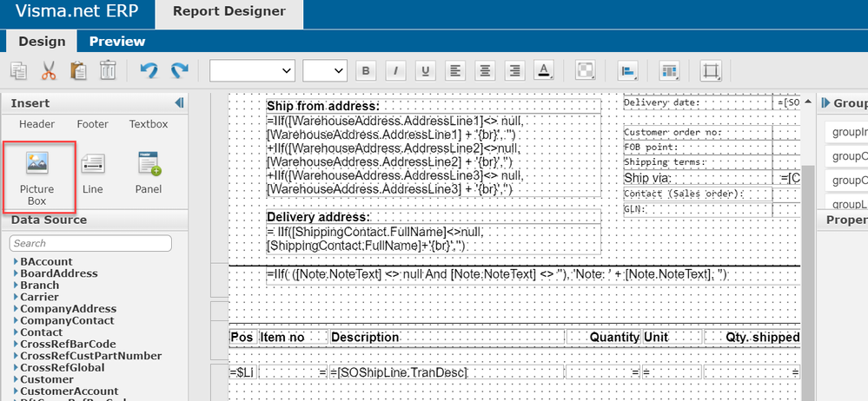Open the align objects tool
868x401 pixels.
pyautogui.click(x=628, y=71)
